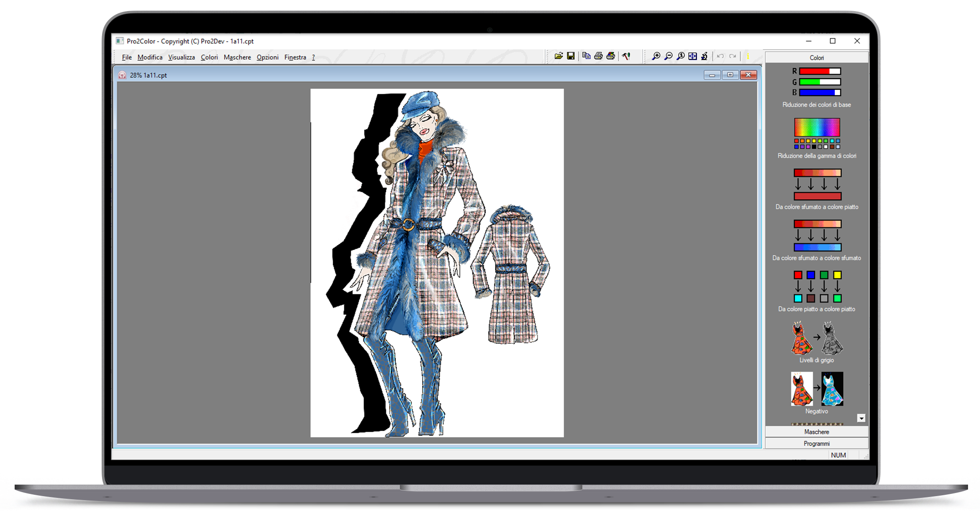Screen dimensions: 980x513
Task: Open the Opzioni menu
Action: [267, 57]
